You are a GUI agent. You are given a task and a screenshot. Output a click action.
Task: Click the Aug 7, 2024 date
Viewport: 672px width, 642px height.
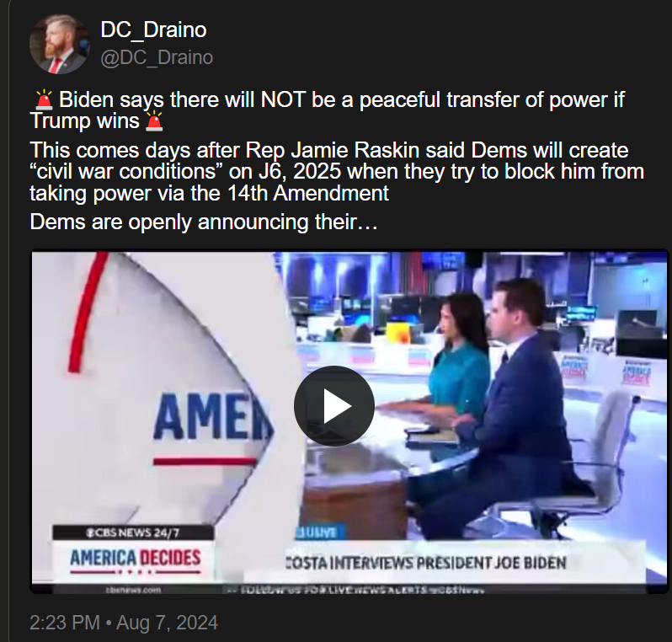(x=167, y=623)
